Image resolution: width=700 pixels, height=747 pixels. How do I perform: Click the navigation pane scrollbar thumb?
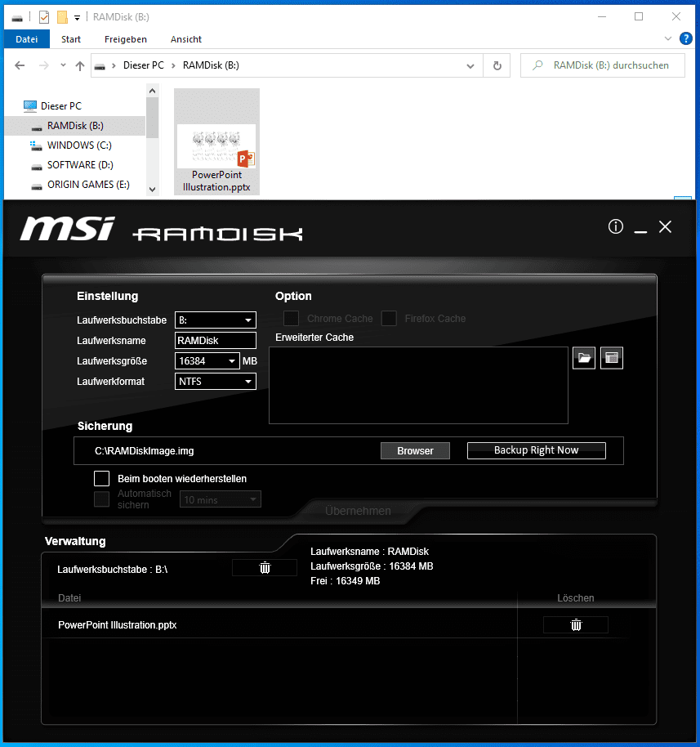pos(153,118)
